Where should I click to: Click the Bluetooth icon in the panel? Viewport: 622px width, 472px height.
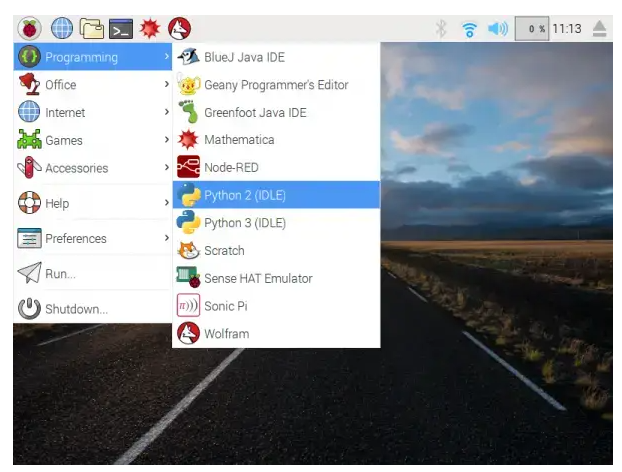click(441, 29)
